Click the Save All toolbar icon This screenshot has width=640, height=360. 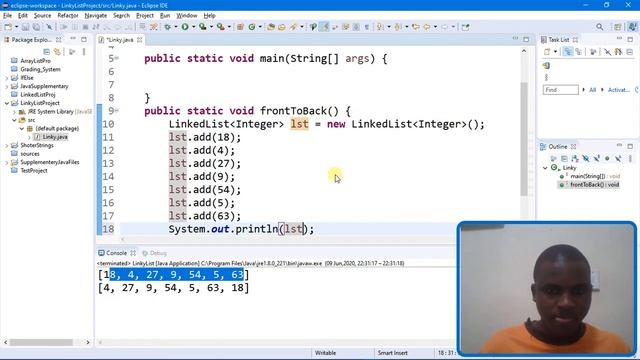pos(36,27)
